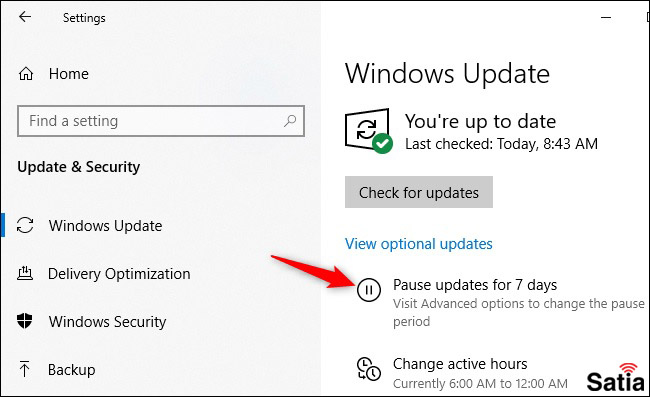650x397 pixels.
Task: Click the pause circle icon
Action: click(369, 290)
